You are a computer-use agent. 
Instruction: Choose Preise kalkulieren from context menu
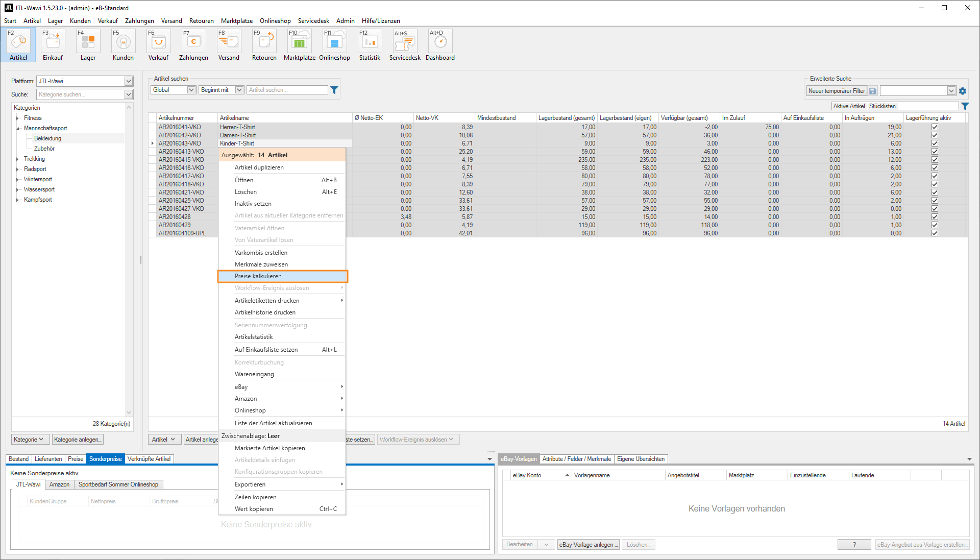pos(282,276)
